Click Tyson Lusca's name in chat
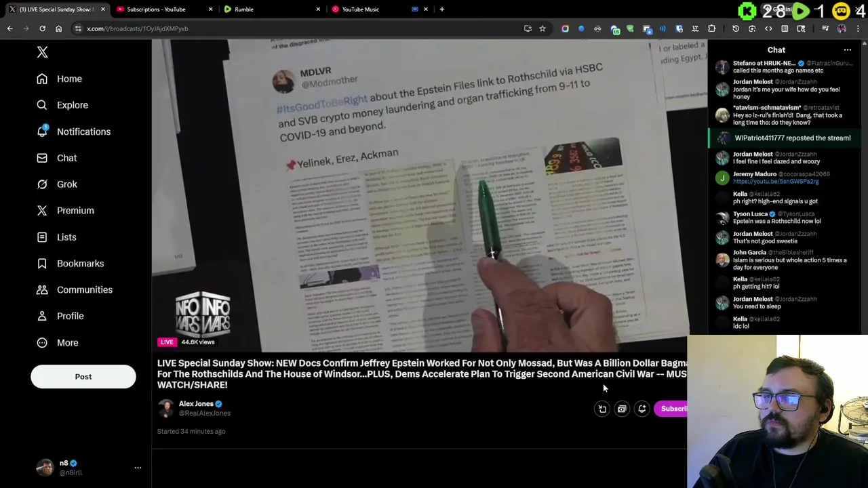 pyautogui.click(x=750, y=214)
